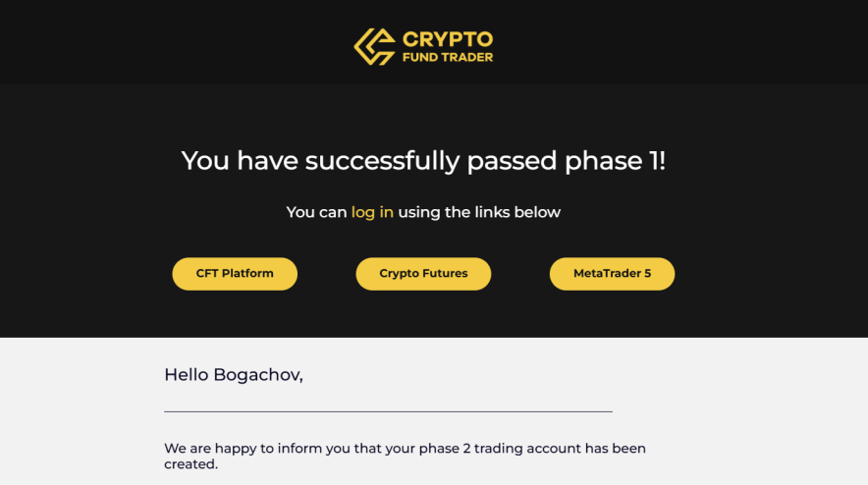Click the word "created." ending the paragraph
Viewport: 868px width, 485px height.
pos(190,464)
